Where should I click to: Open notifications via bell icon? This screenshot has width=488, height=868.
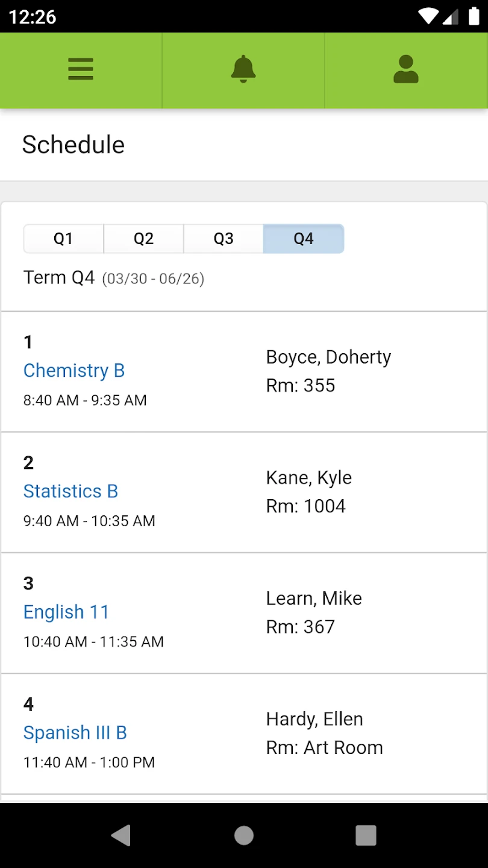(243, 69)
